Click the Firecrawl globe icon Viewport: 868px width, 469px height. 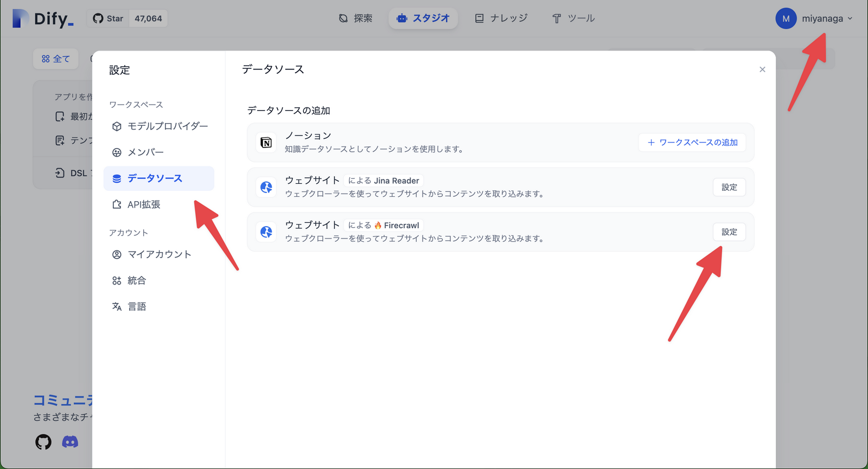(x=266, y=232)
